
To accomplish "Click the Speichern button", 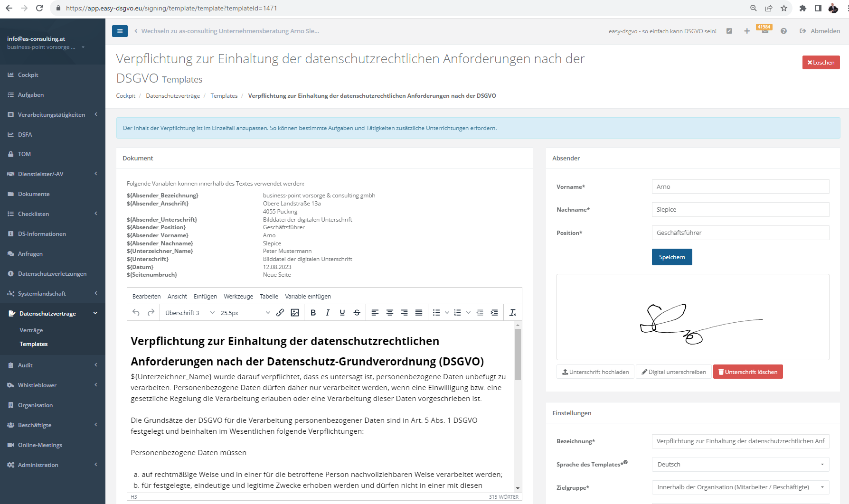I will (672, 257).
